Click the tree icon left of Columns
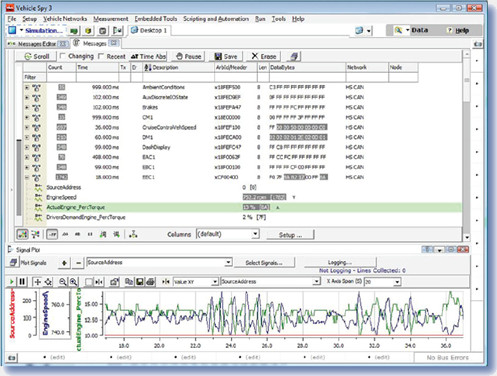Screen dimensions: 497x376 click(133, 234)
